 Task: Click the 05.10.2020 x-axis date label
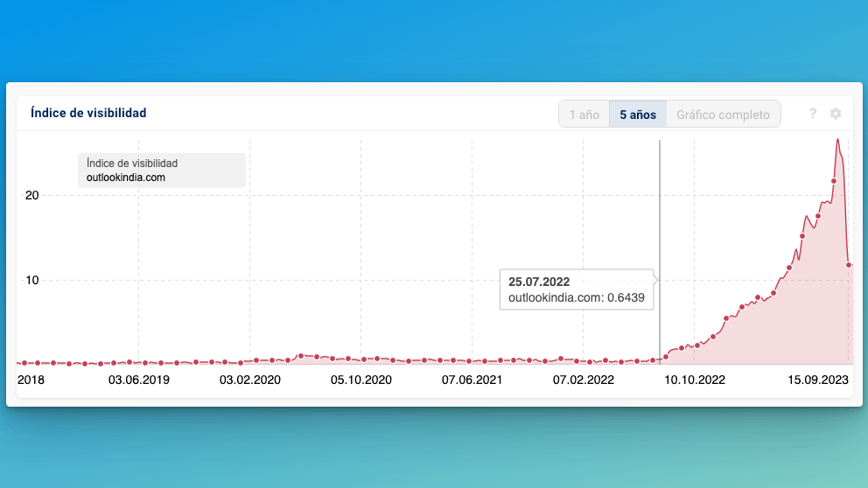(x=360, y=380)
